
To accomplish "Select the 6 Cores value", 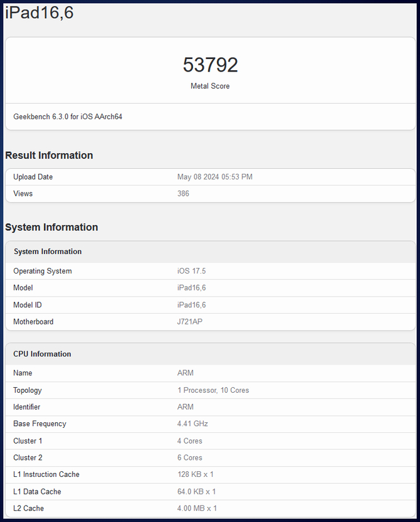I will (x=189, y=457).
